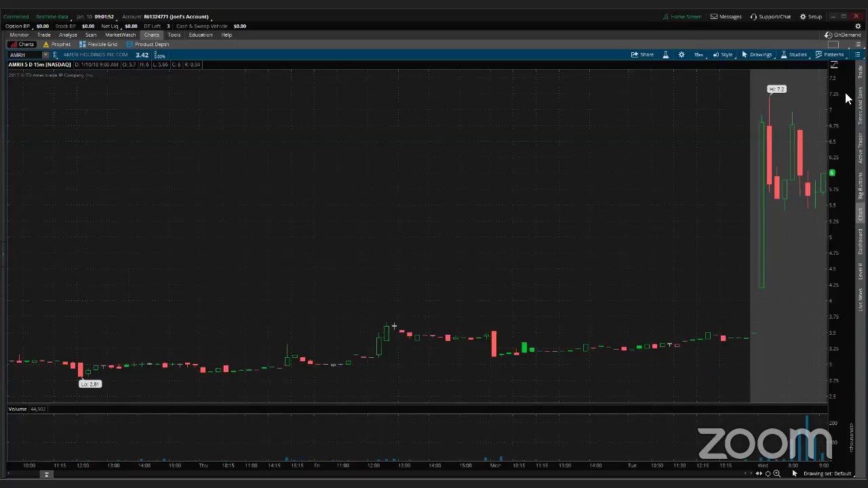Click gear icon below the Setup button
868x488 pixels.
coord(858,26)
